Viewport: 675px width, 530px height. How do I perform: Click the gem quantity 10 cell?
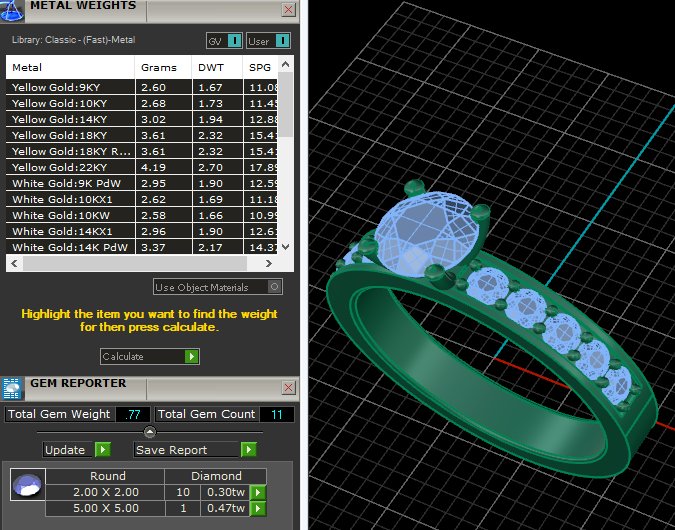click(x=183, y=492)
